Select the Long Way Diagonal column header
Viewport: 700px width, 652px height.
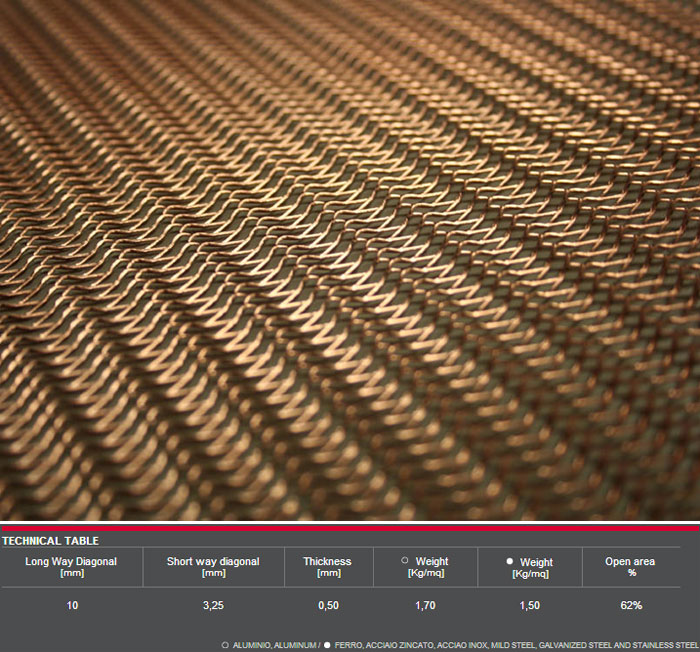(71, 567)
